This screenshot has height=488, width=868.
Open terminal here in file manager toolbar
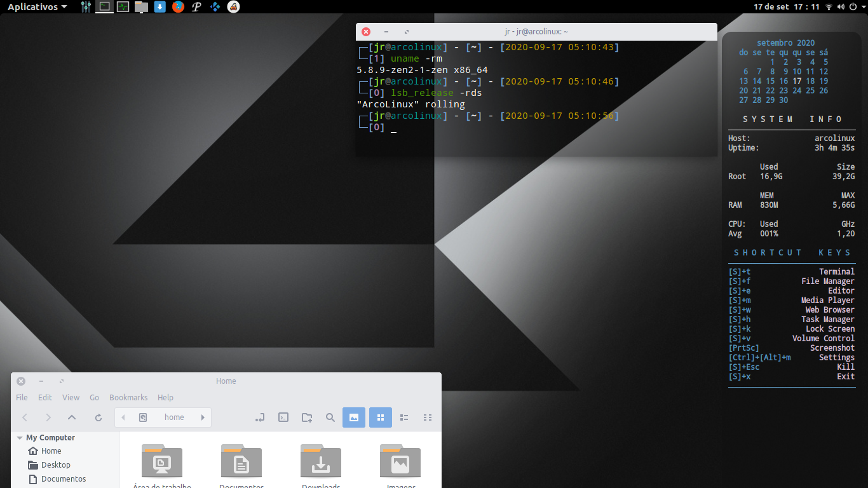[284, 417]
